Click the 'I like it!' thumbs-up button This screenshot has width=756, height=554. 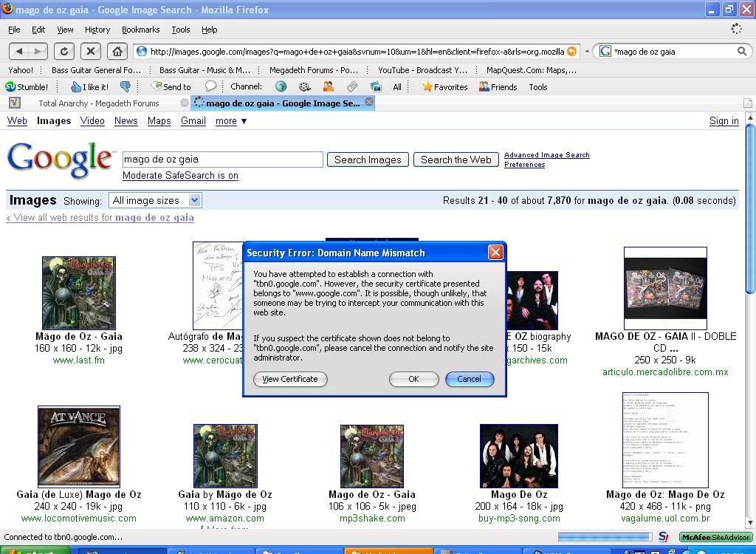tap(89, 87)
